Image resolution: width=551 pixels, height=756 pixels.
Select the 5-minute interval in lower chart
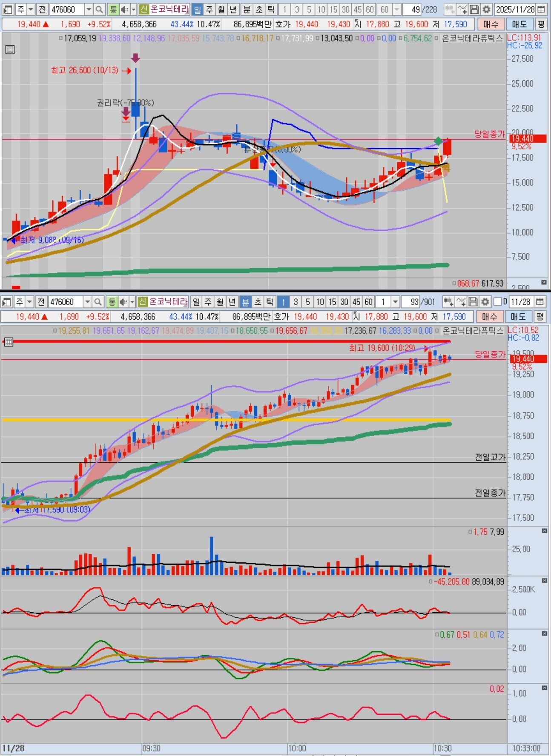pos(308,302)
